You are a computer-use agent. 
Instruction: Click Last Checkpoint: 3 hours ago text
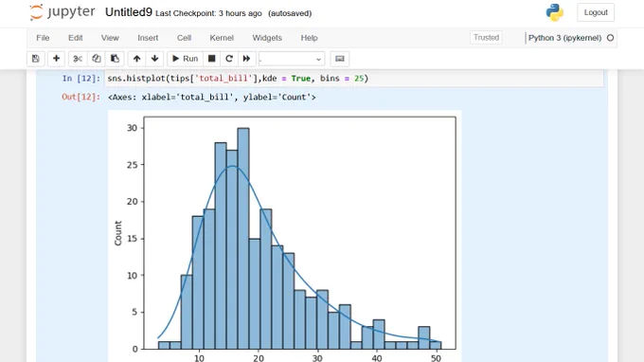tap(208, 13)
